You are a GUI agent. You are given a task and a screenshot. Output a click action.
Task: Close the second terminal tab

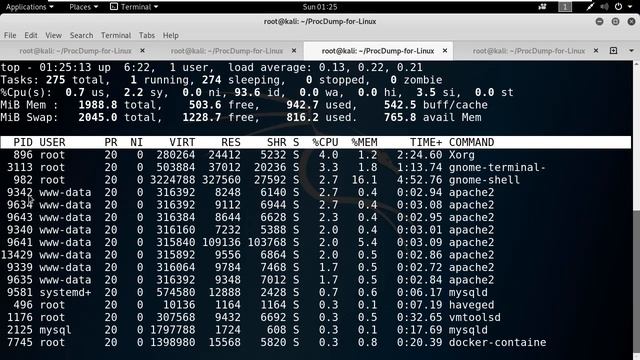pyautogui.click(x=294, y=51)
